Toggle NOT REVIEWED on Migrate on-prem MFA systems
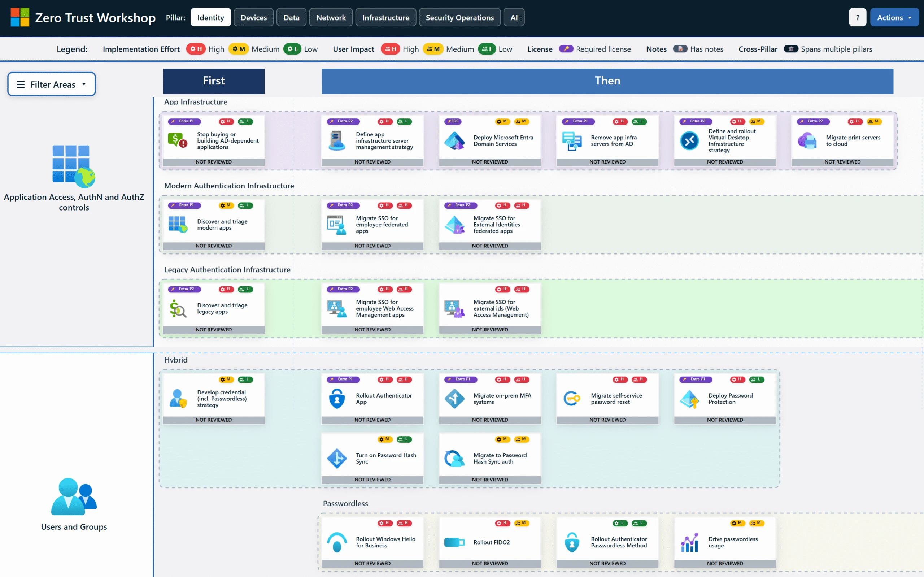924x577 pixels. [490, 420]
